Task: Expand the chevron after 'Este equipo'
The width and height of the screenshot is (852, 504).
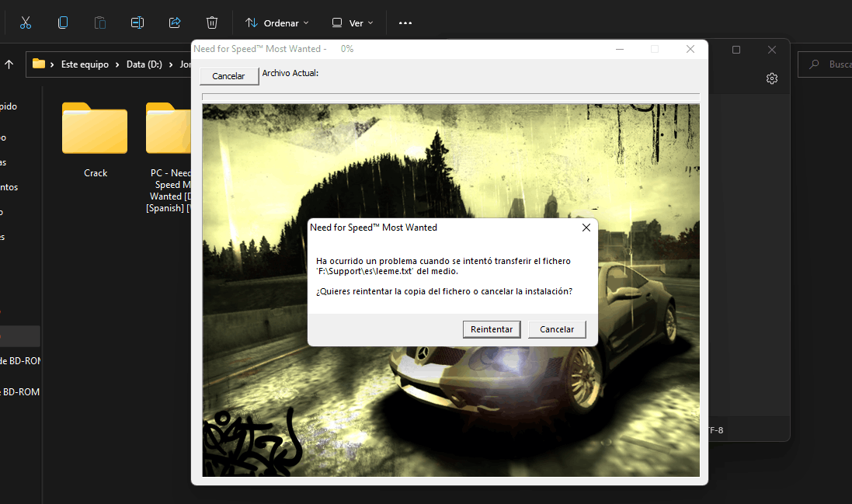Action: (117, 64)
